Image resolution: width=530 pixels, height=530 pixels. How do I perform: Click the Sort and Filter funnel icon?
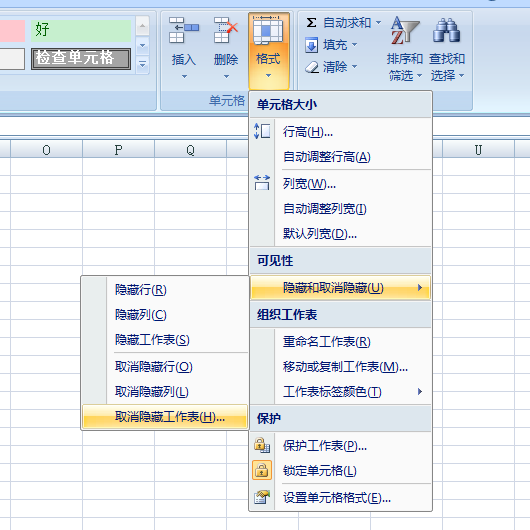coord(405,31)
